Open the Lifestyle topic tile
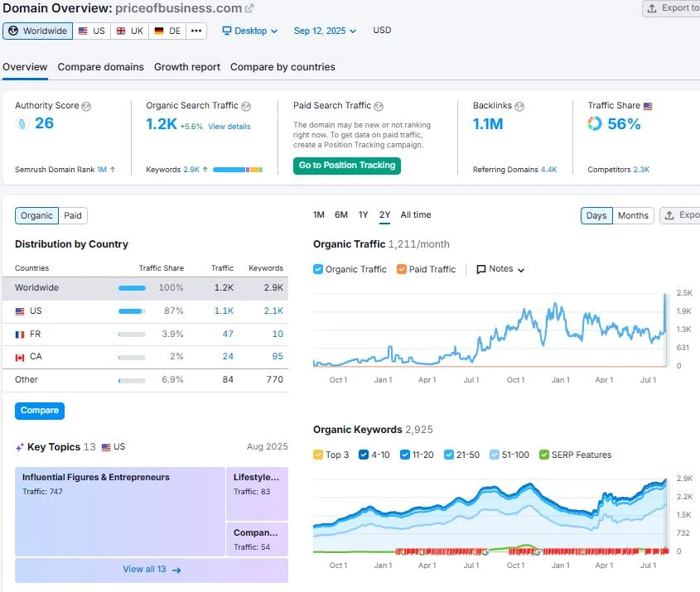Image resolution: width=700 pixels, height=592 pixels. 257,493
